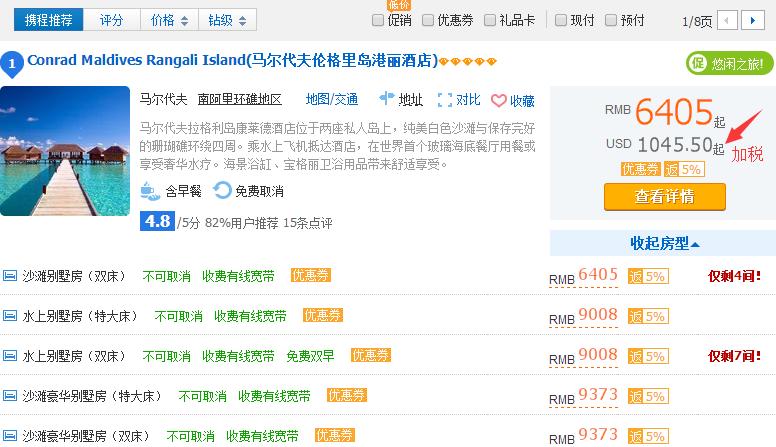This screenshot has height=447, width=776.
Task: Click the 返5% tag under the USD price
Action: (x=684, y=169)
